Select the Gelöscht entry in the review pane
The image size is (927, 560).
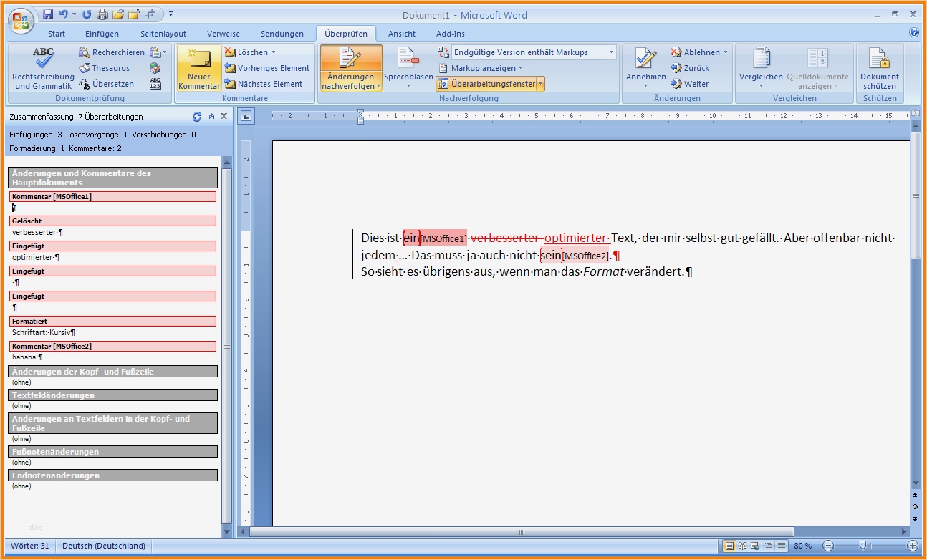[112, 221]
